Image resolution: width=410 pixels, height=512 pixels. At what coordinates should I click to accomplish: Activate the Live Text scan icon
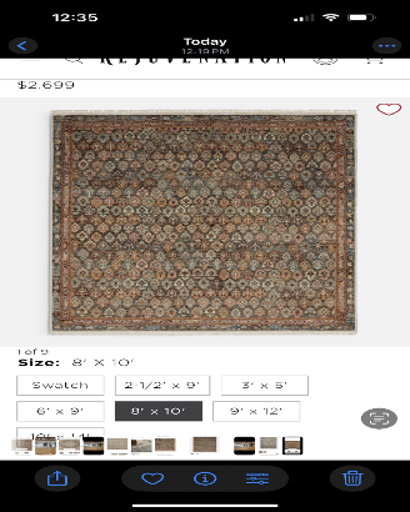click(379, 418)
